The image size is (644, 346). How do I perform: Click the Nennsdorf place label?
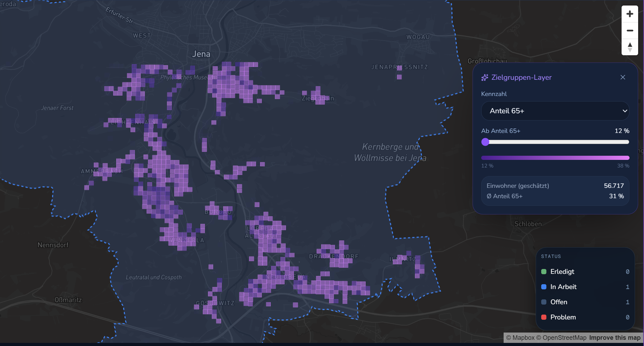pos(53,245)
